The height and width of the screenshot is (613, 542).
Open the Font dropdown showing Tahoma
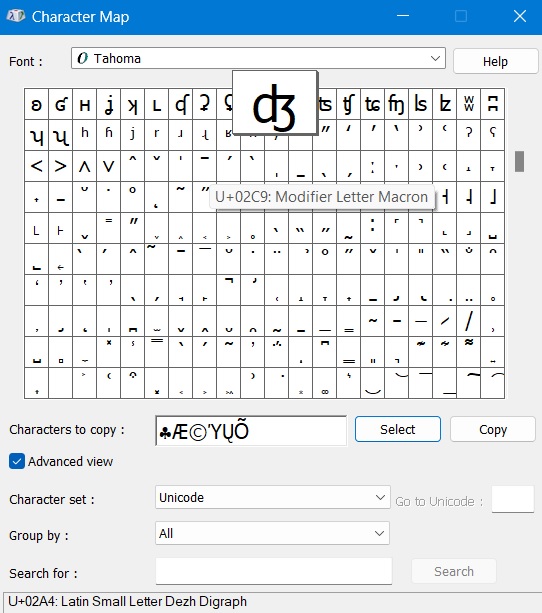(x=258, y=58)
